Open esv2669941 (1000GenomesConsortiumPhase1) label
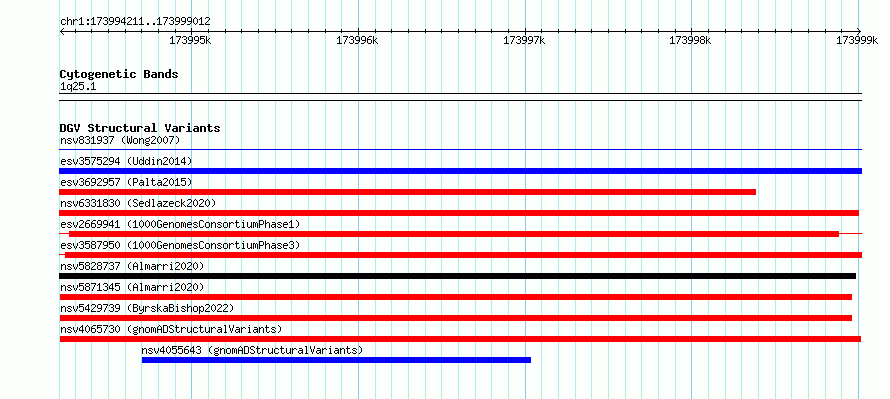Image resolution: width=890 pixels, height=399 pixels. pyautogui.click(x=180, y=224)
